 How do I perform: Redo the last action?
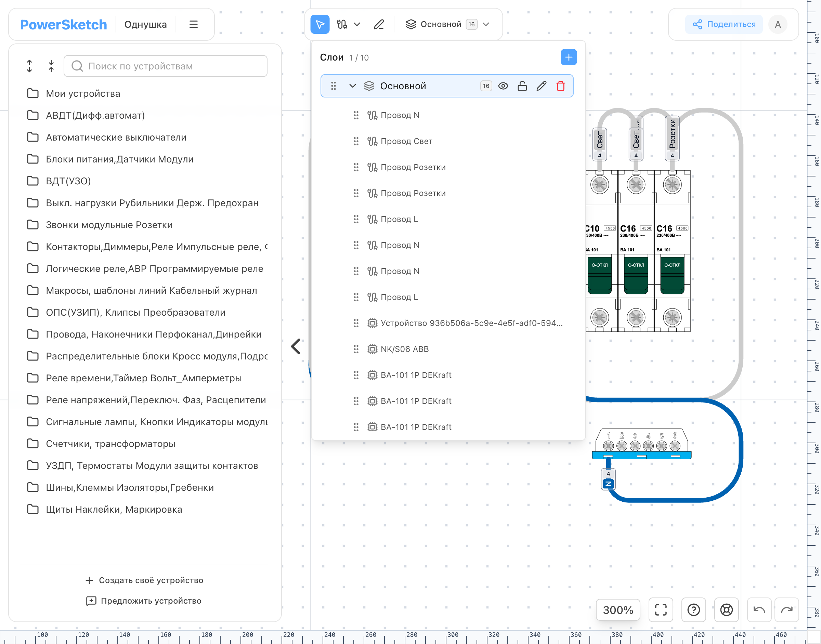[x=787, y=610]
